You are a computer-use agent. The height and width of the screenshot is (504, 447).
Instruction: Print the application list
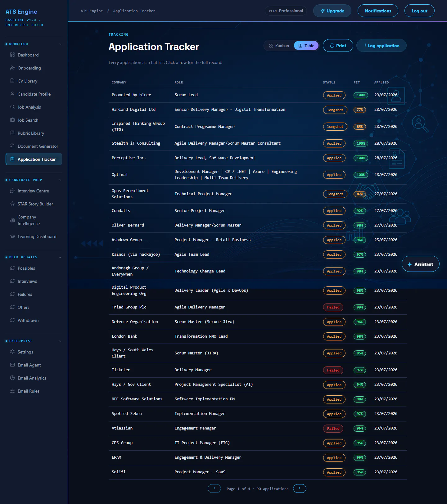click(338, 46)
